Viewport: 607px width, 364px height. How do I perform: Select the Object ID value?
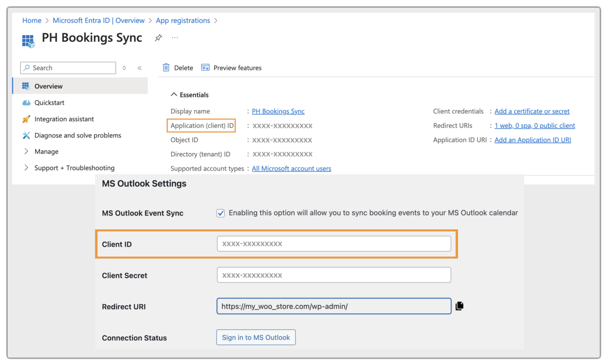(x=282, y=140)
